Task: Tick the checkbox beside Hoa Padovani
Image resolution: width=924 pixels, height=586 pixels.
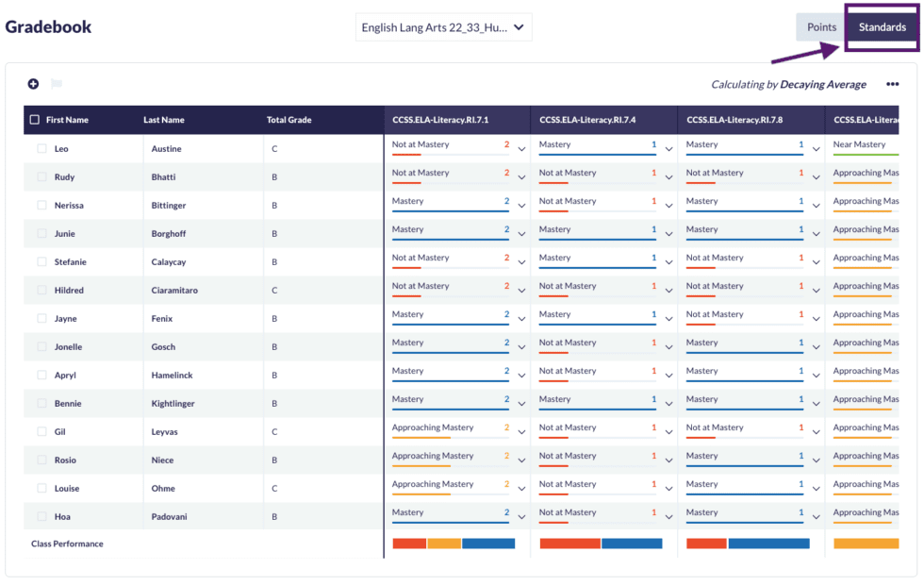Action: (x=41, y=517)
